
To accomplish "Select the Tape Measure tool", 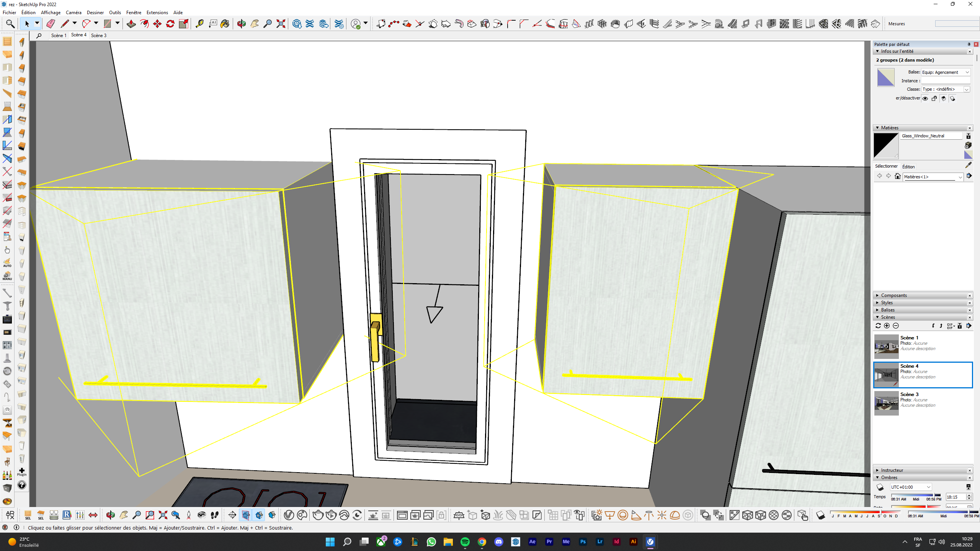I will [199, 24].
